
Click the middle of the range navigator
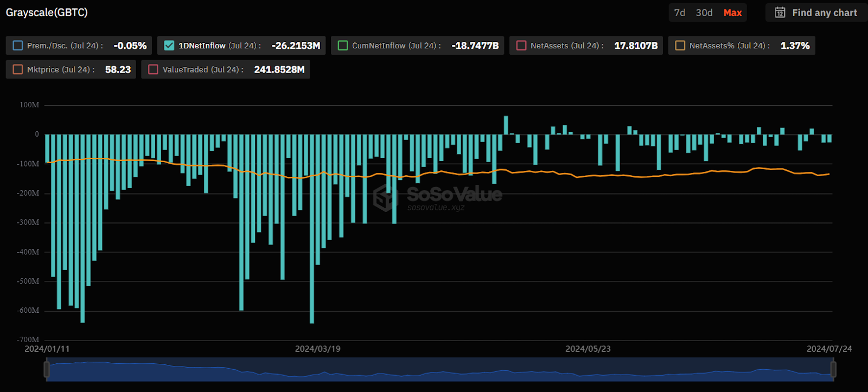pyautogui.click(x=439, y=370)
